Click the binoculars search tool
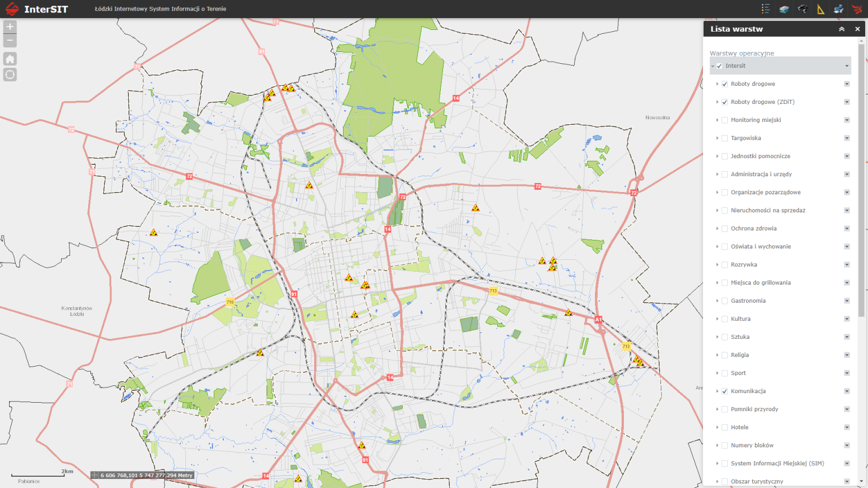Image resolution: width=868 pixels, height=488 pixels. click(802, 9)
